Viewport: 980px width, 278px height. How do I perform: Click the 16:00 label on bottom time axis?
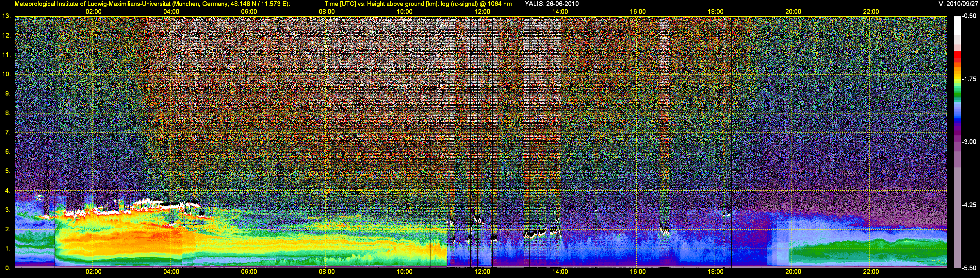pyautogui.click(x=638, y=272)
